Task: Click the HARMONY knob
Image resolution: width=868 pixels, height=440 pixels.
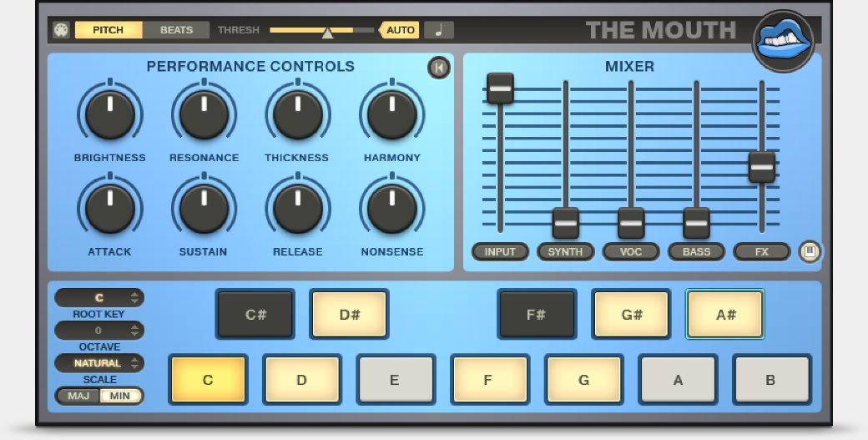Action: click(392, 114)
